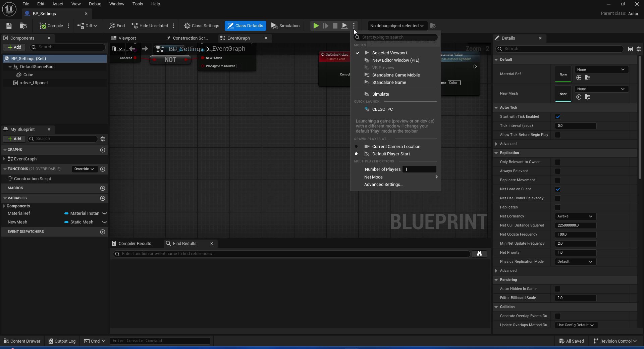Add a new function with plus icon
The image size is (644, 349).
pyautogui.click(x=103, y=169)
